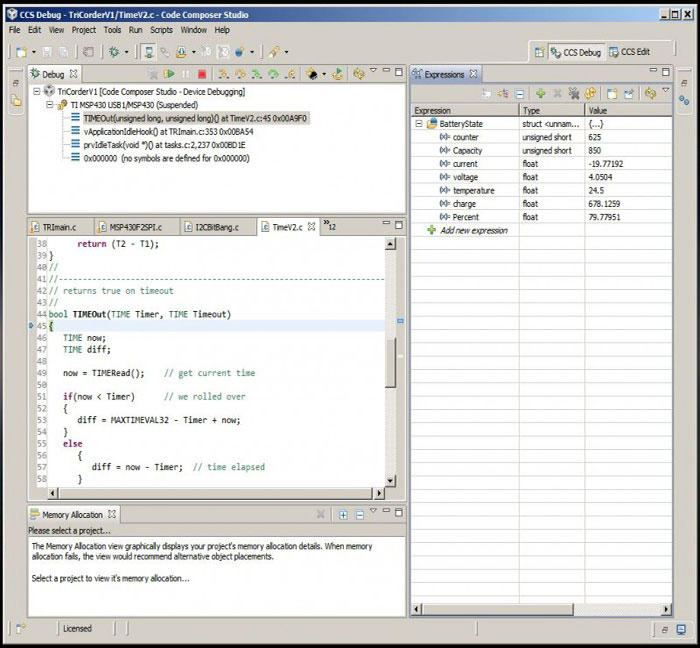Click Remove All Expressions double-X icon
This screenshot has width=700, height=648.
[573, 93]
